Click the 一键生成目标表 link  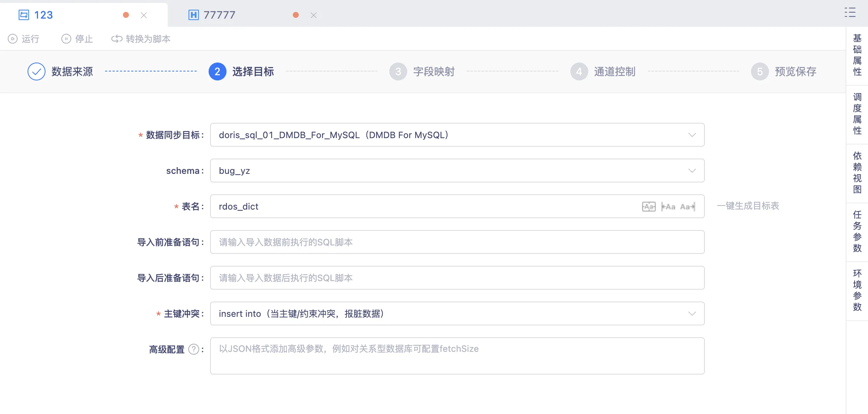point(748,206)
